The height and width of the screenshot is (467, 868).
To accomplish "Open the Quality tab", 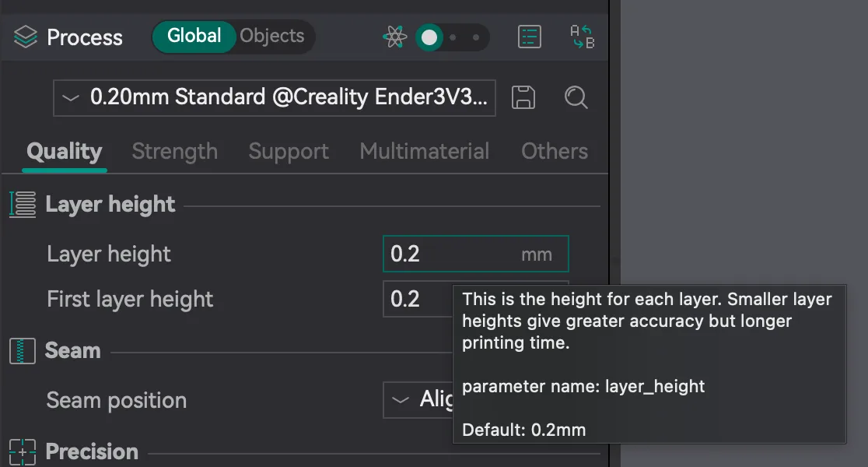I will pyautogui.click(x=65, y=151).
